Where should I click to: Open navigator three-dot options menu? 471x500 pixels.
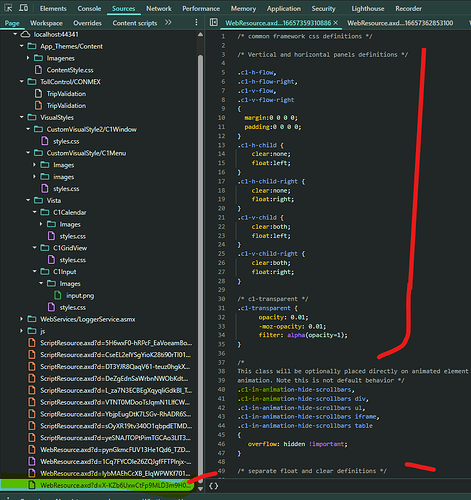196,22
